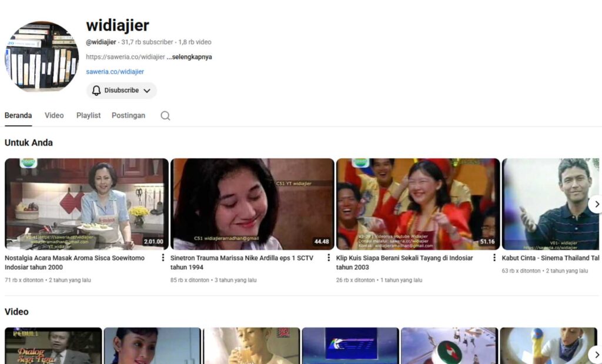Screen dimensions: 602x364
Task: Play the Kuis Siapa Berani thumbnail
Action: point(418,203)
